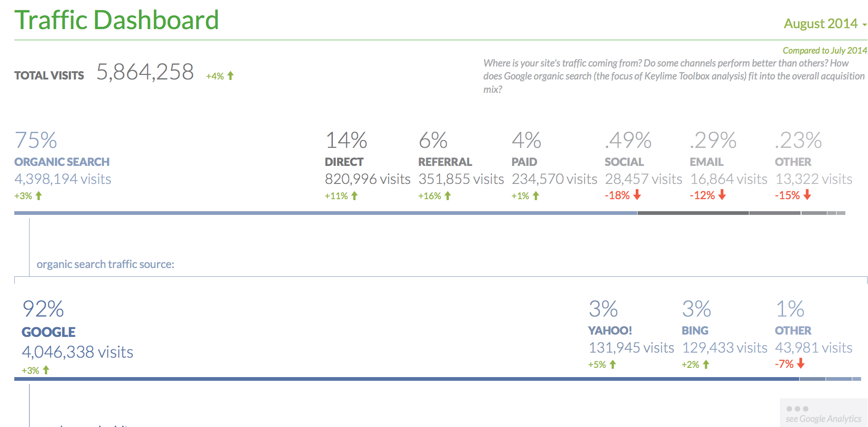Image resolution: width=868 pixels, height=427 pixels.
Task: Click the red down arrow under Email
Action: point(722,195)
